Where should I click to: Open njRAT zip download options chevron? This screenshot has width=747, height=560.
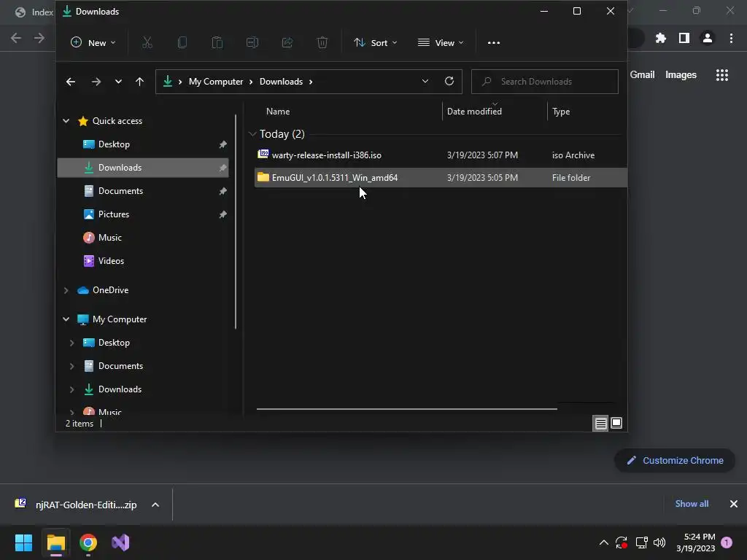[x=155, y=505]
